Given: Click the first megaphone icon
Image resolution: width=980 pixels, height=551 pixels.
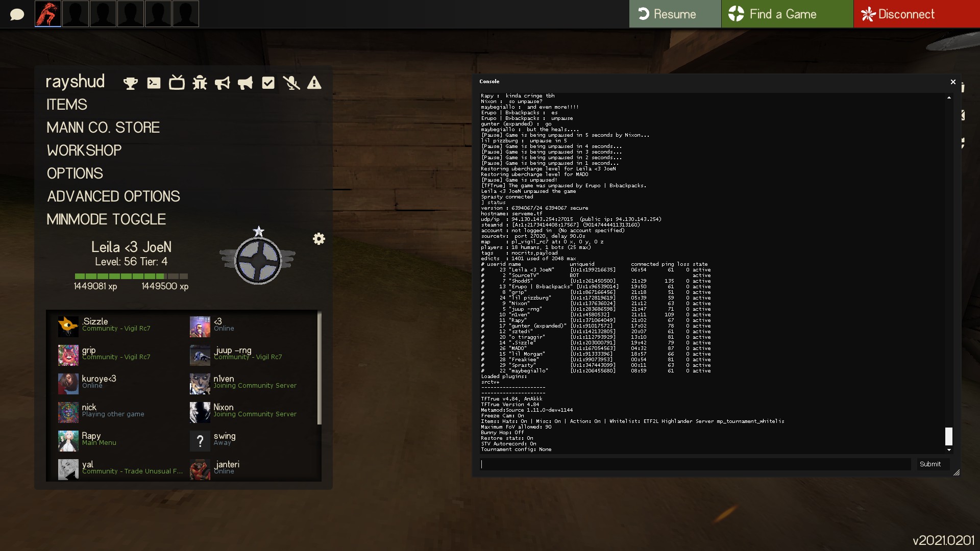Looking at the screenshot, I should coord(223,83).
